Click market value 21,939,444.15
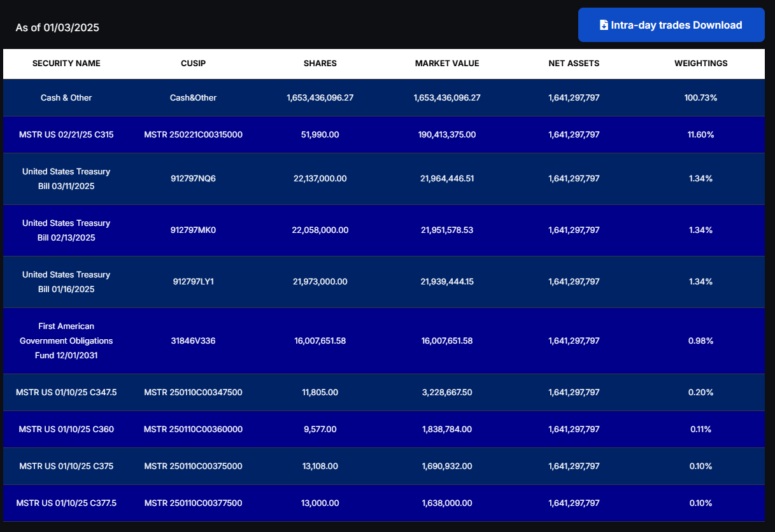Screen dimensions: 775x532 coord(447,282)
